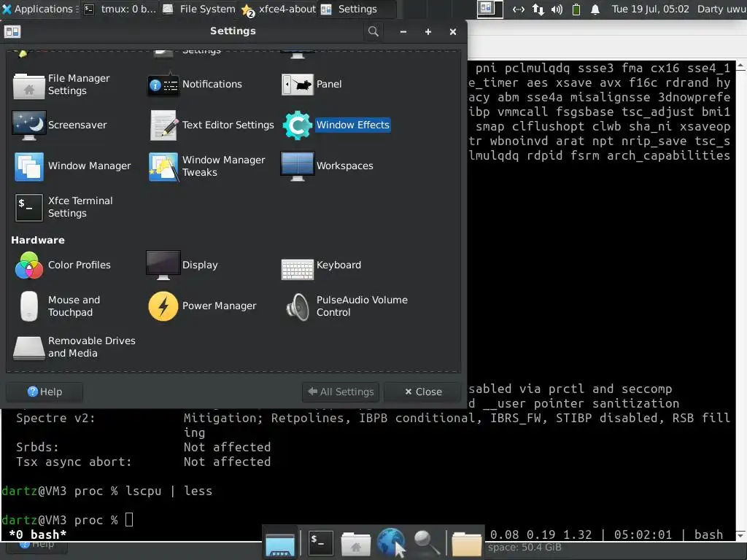Launch web browser from the dock
The height and width of the screenshot is (560, 747).
tap(392, 542)
